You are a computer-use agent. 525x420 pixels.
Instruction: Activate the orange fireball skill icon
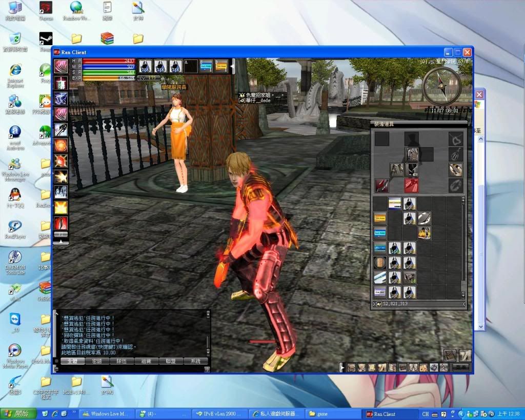point(61,145)
